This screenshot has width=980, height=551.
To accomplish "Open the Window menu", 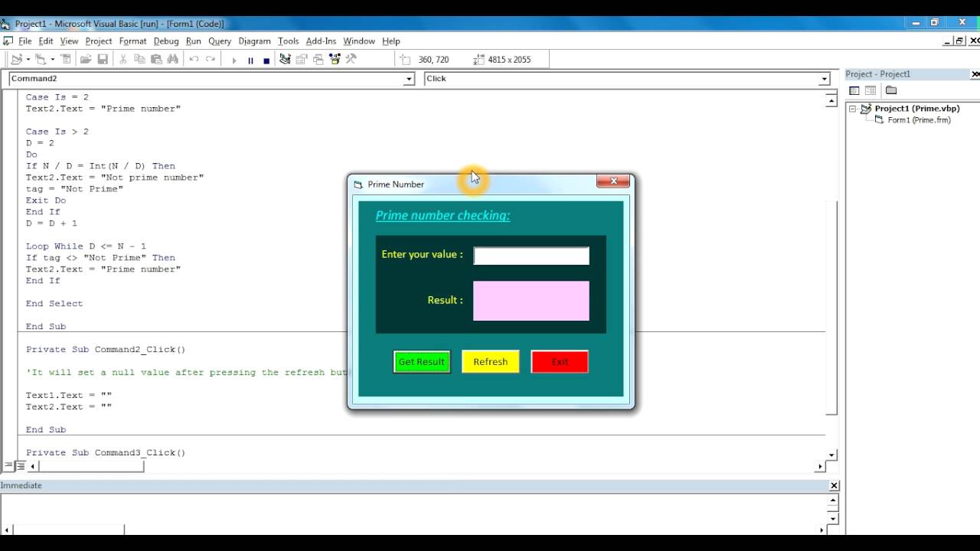I will pyautogui.click(x=359, y=41).
